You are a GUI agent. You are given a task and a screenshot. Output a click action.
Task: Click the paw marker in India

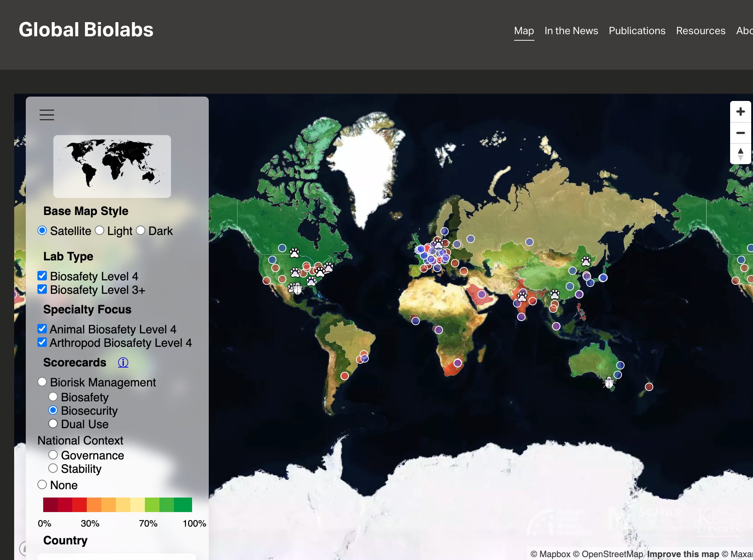[x=522, y=296]
